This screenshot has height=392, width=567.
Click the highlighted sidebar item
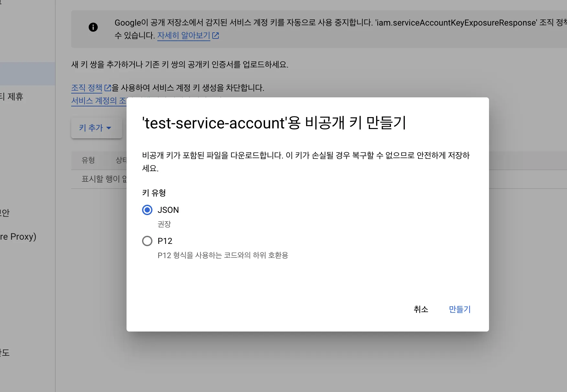click(x=28, y=74)
